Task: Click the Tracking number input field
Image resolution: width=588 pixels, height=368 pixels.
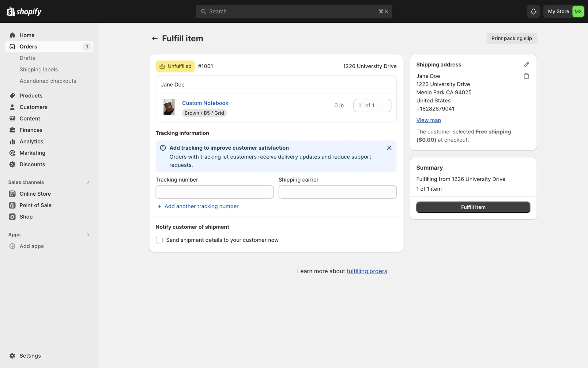Action: [214, 192]
